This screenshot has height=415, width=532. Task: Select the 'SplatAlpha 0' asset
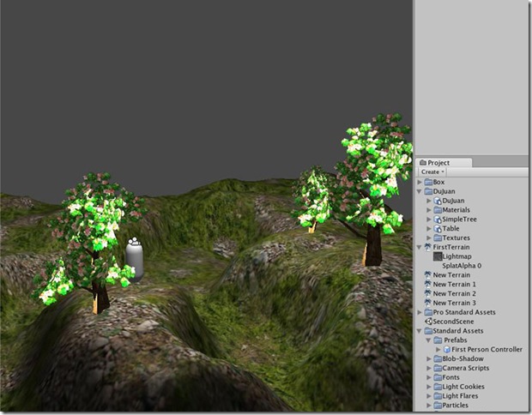pyautogui.click(x=462, y=266)
